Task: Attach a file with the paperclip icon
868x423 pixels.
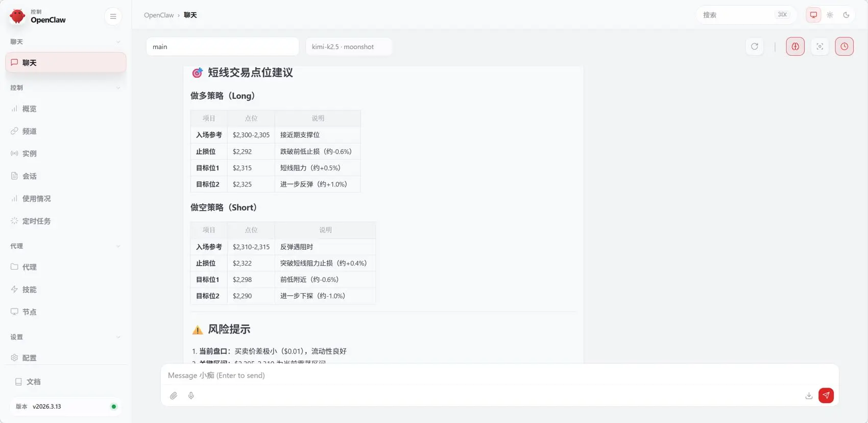Action: [174, 395]
